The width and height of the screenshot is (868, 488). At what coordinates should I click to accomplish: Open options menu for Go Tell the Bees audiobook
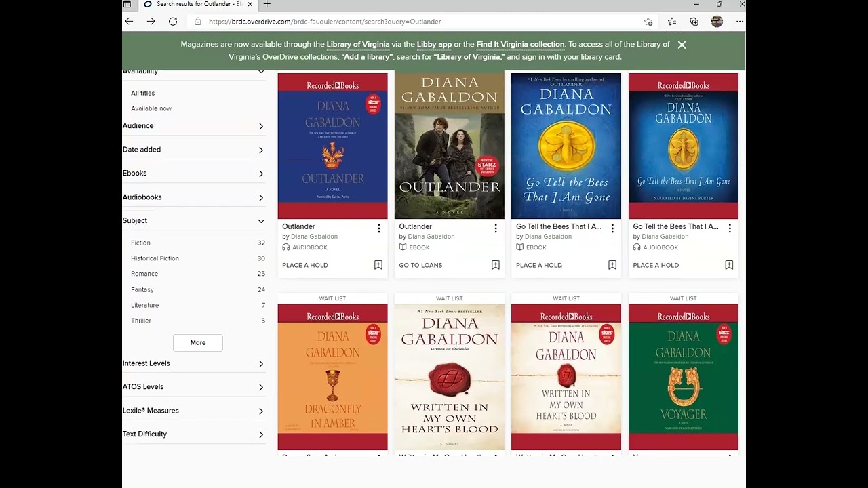(x=730, y=228)
